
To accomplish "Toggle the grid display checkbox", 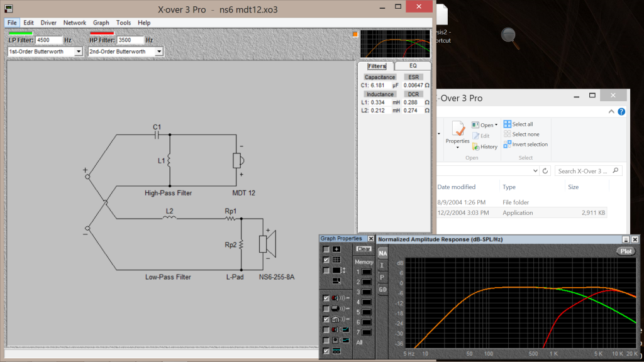I will (x=326, y=260).
